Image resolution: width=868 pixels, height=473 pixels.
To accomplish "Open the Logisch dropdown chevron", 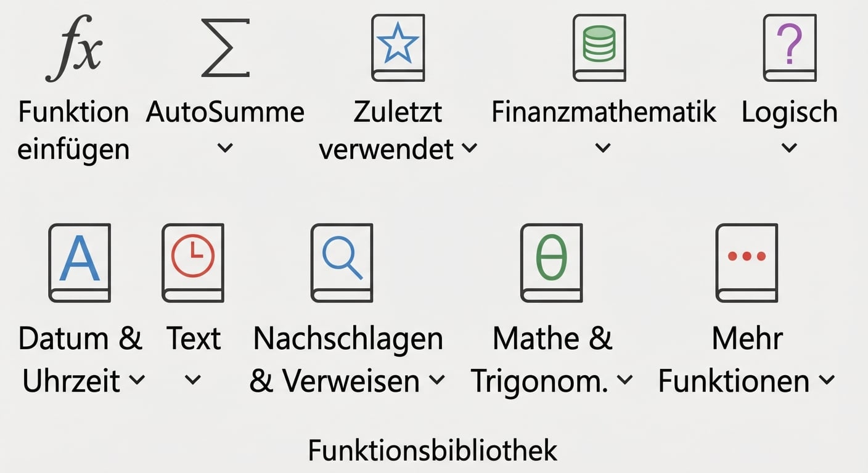I will (x=790, y=148).
